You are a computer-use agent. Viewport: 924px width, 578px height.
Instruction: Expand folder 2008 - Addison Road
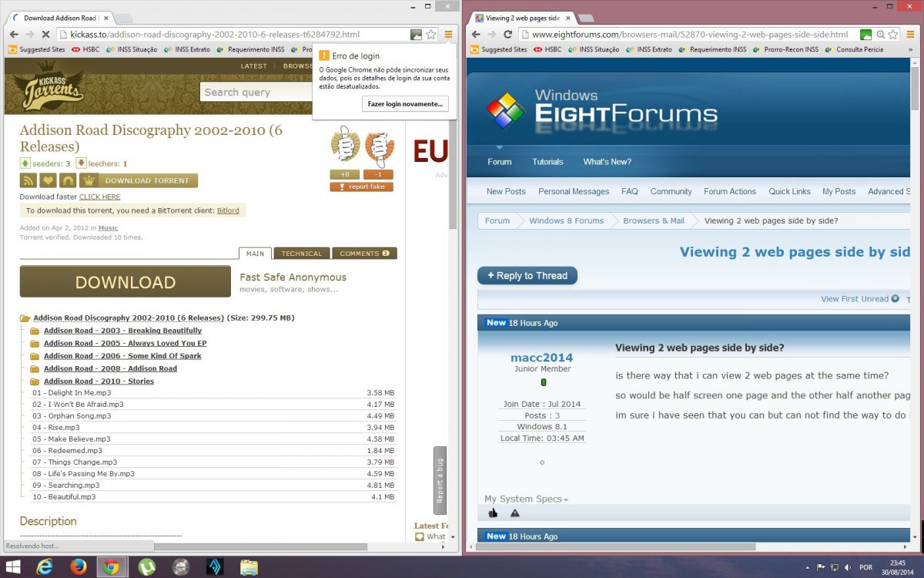(x=35, y=368)
